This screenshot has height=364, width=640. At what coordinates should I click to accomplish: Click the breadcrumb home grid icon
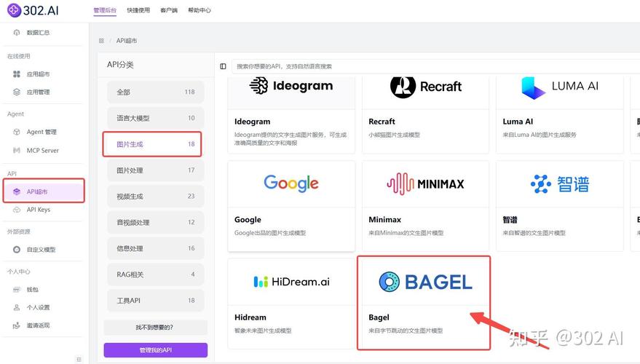[101, 41]
